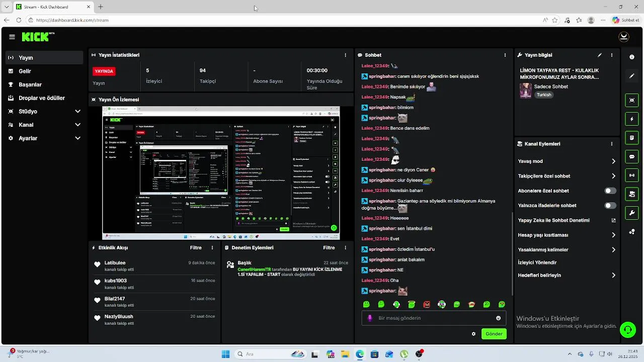Open three-dot menu in Denetim Eylemleri panel
Image resolution: width=644 pixels, height=362 pixels.
(345, 248)
